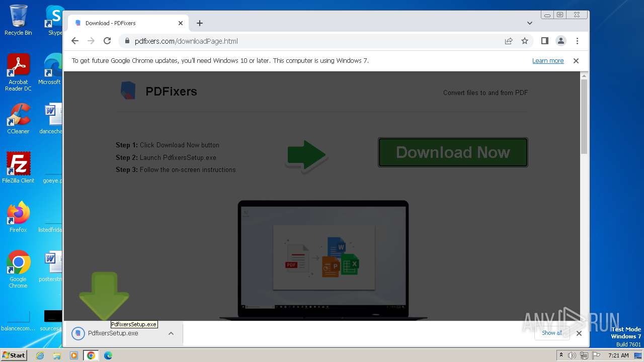
Task: Open Acrobat Reader DC desktop icon
Action: pos(18,72)
